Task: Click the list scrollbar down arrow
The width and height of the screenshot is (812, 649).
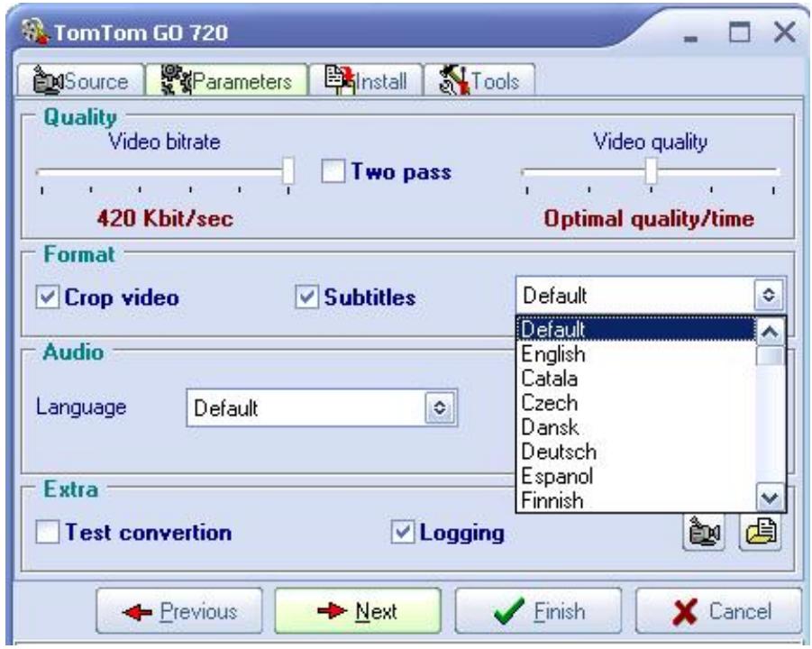Action: [770, 498]
